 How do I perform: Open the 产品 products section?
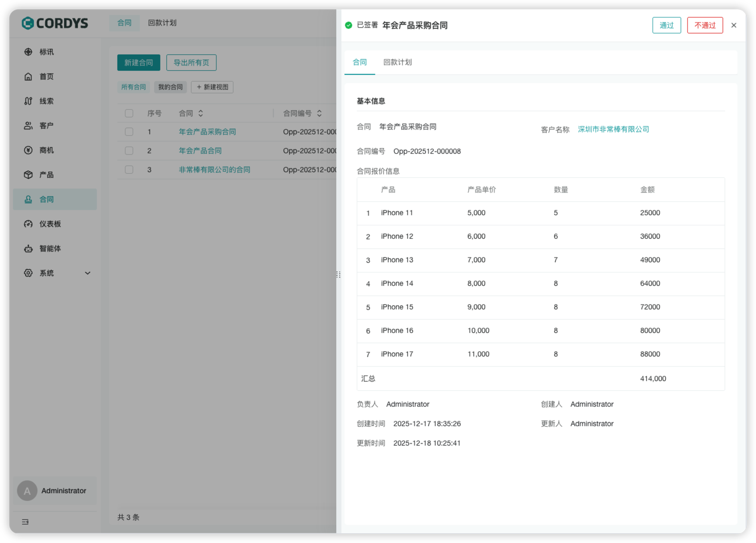click(x=46, y=175)
